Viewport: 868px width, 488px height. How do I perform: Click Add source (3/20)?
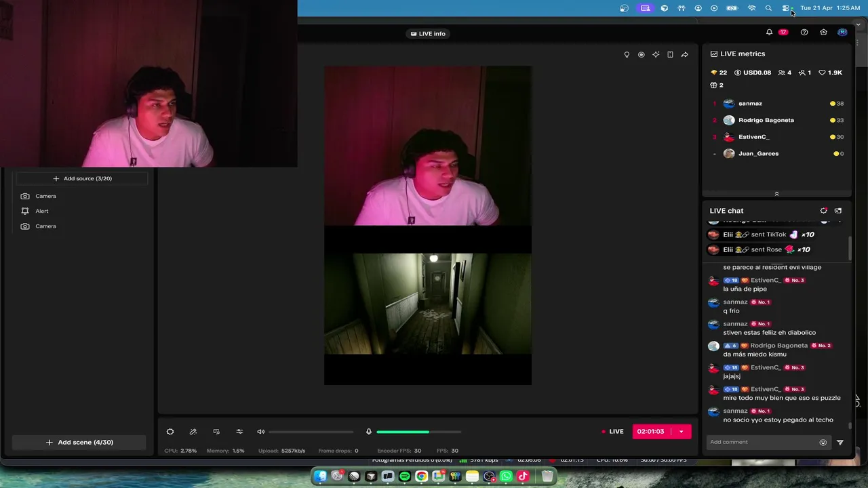coord(82,178)
